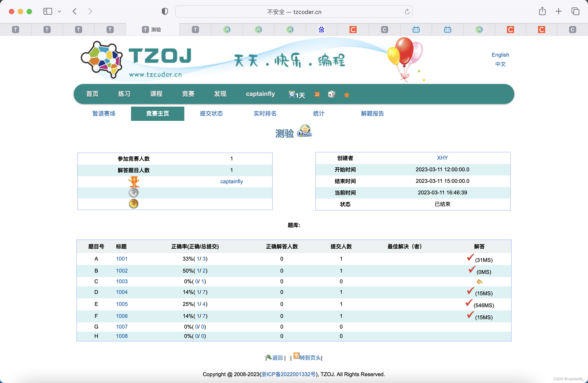588x383 pixels.
Task: Show Safari tab overview icon
Action: pyautogui.click(x=575, y=11)
